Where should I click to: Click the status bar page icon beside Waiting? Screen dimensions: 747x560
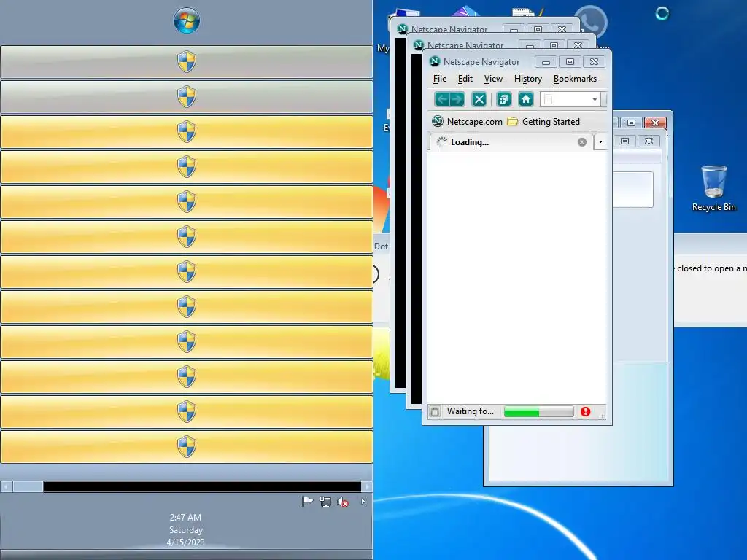tap(435, 411)
